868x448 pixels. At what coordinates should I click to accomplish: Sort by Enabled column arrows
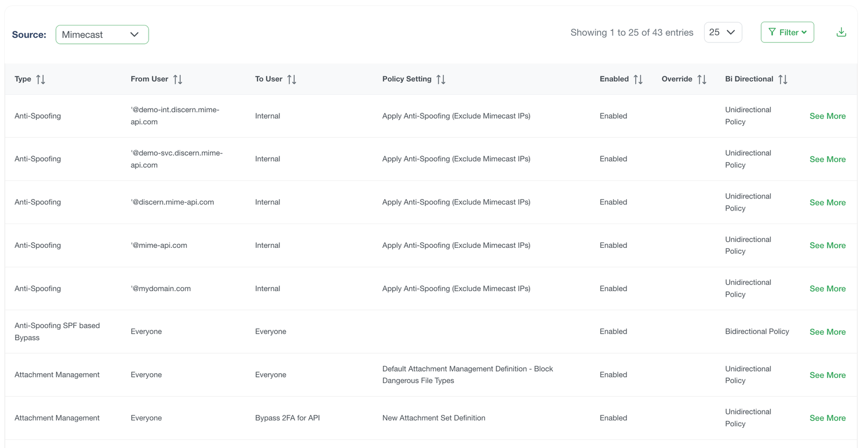point(638,79)
